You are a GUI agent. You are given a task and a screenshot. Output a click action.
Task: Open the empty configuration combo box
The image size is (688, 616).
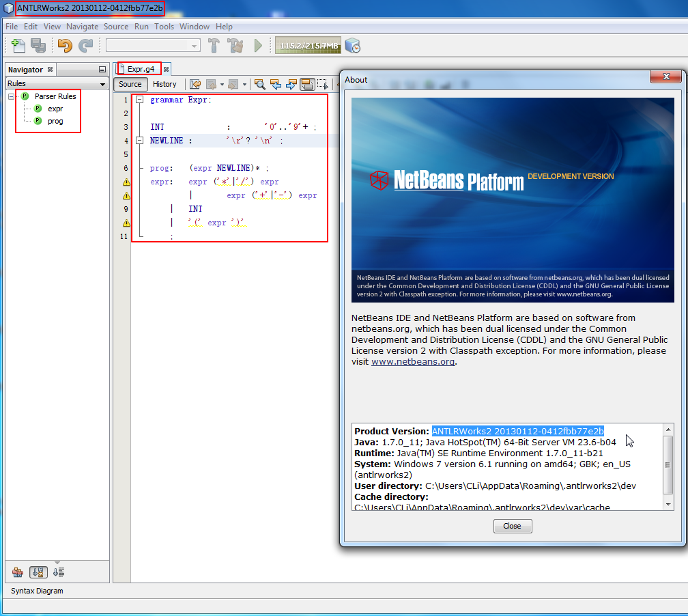pyautogui.click(x=153, y=45)
